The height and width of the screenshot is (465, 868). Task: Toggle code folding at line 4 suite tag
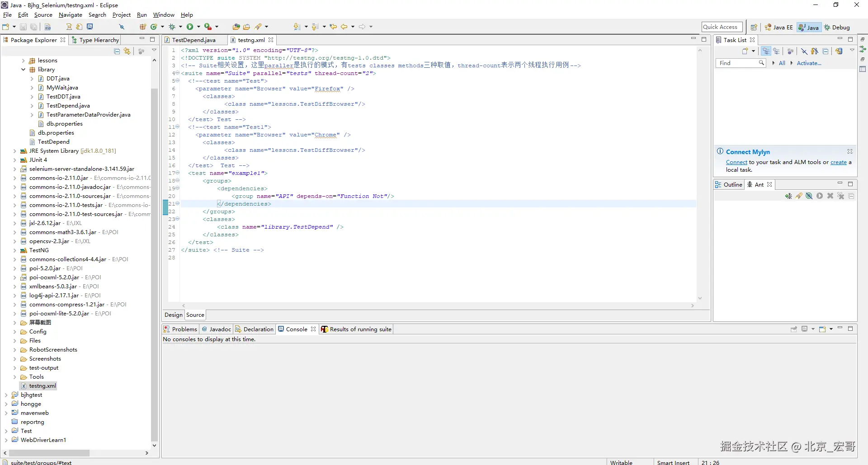coord(177,73)
